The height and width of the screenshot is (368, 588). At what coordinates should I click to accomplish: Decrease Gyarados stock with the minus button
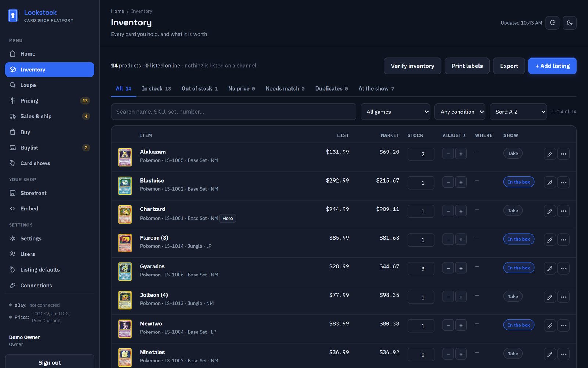coord(448,268)
